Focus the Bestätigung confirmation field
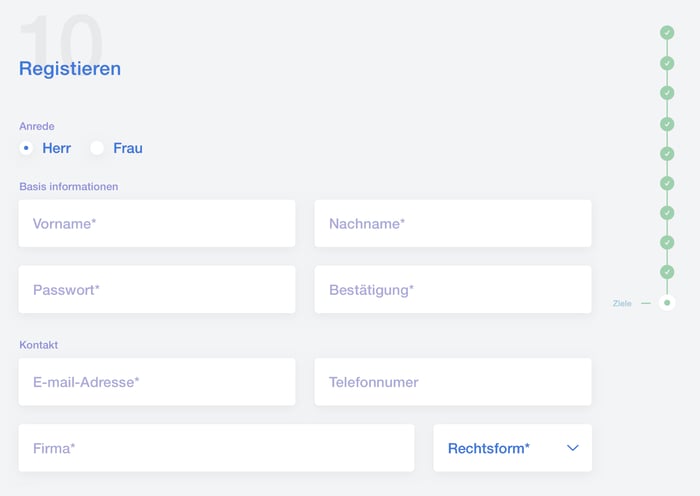 tap(453, 290)
